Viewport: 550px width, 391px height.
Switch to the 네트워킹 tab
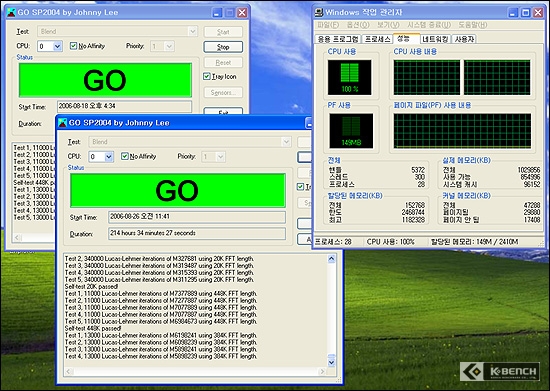pos(435,39)
